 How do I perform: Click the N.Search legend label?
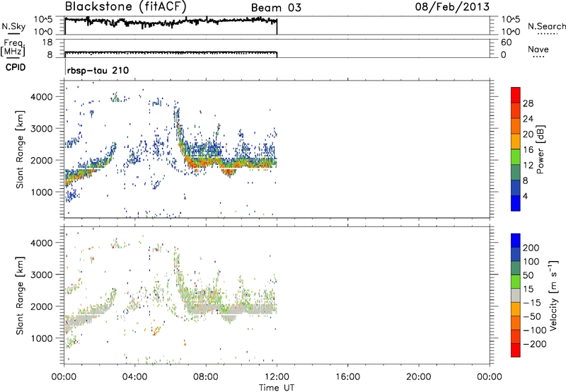(x=546, y=26)
